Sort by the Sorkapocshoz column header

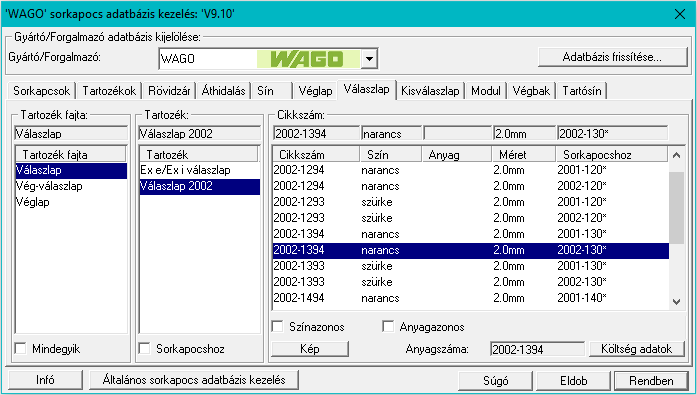click(612, 155)
